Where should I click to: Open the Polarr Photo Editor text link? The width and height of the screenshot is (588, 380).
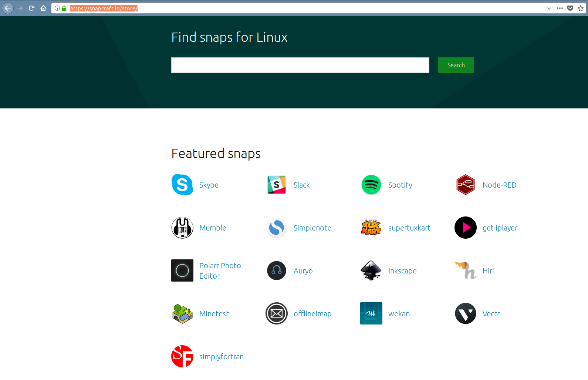click(220, 271)
